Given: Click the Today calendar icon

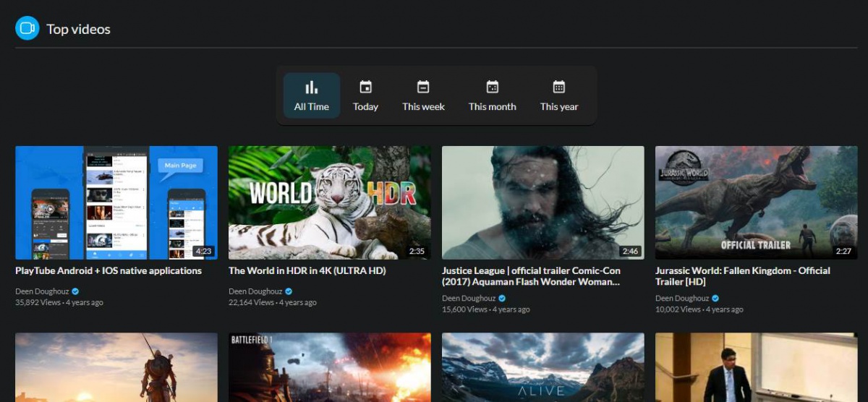Looking at the screenshot, I should coord(365,87).
